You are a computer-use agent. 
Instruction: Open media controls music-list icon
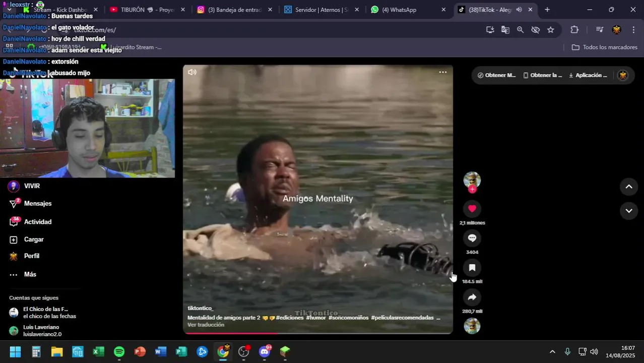(600, 30)
